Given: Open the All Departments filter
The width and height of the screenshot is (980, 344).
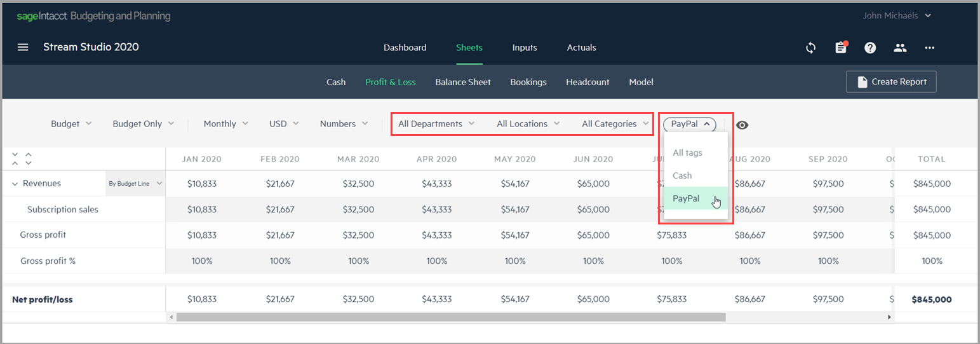Looking at the screenshot, I should pyautogui.click(x=436, y=124).
